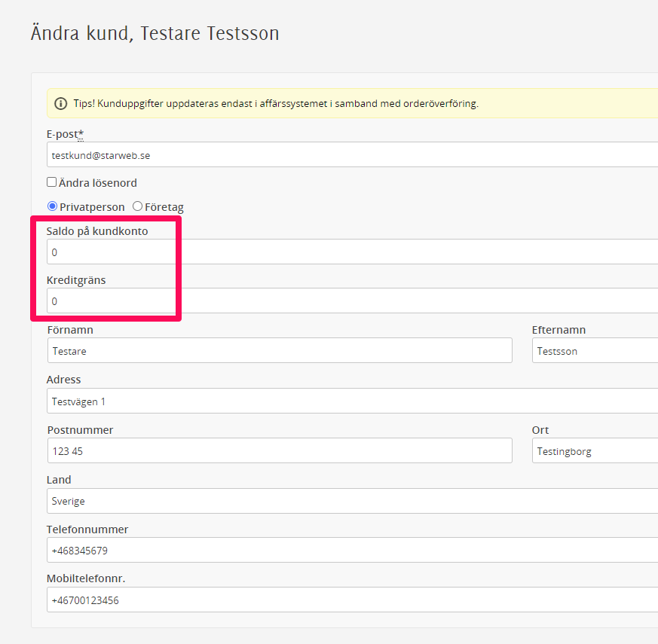Click the Telefonnummer input field

352,550
